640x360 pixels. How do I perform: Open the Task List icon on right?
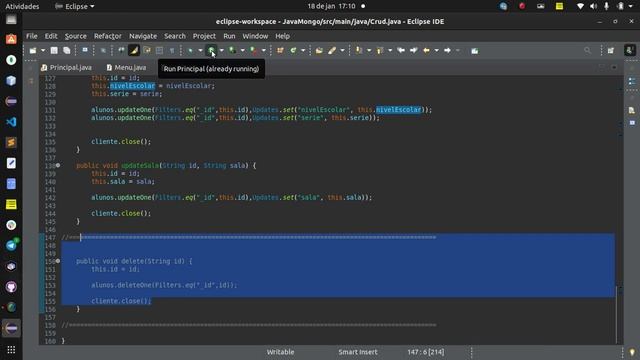click(x=632, y=110)
